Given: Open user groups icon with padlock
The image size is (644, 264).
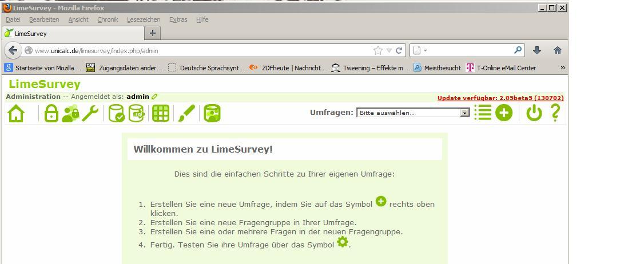Looking at the screenshot, I should pyautogui.click(x=70, y=113).
